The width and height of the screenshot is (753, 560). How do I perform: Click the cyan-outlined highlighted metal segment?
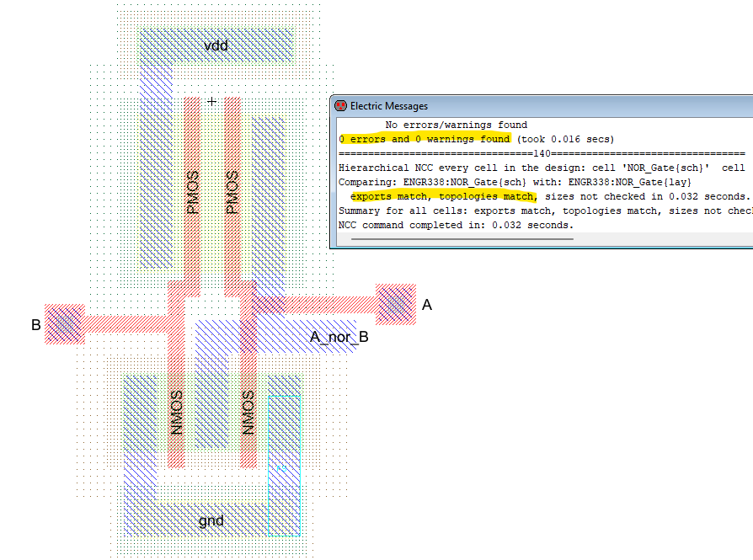pos(284,465)
